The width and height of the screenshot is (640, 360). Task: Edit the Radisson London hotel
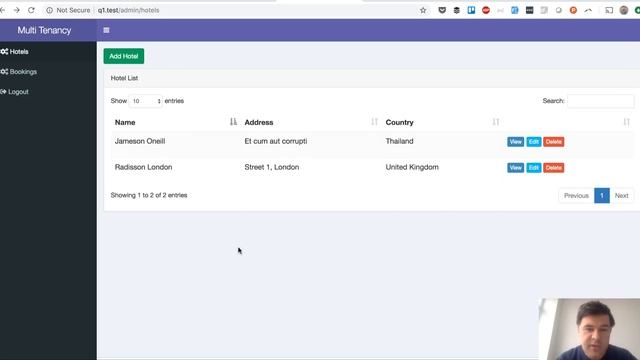pyautogui.click(x=533, y=168)
